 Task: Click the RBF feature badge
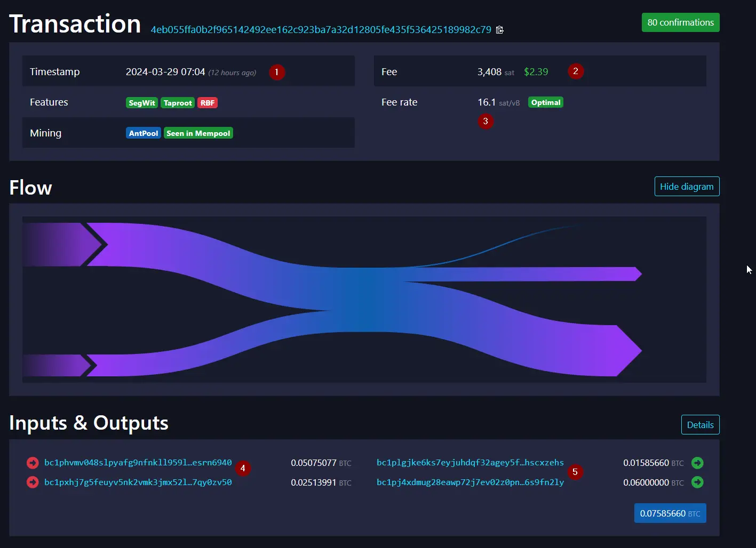[208, 103]
